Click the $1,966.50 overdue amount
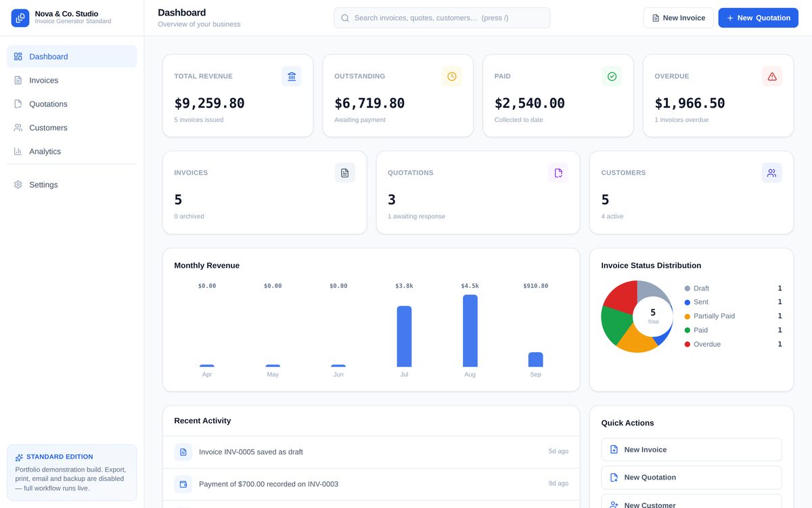812x508 pixels. [x=690, y=104]
